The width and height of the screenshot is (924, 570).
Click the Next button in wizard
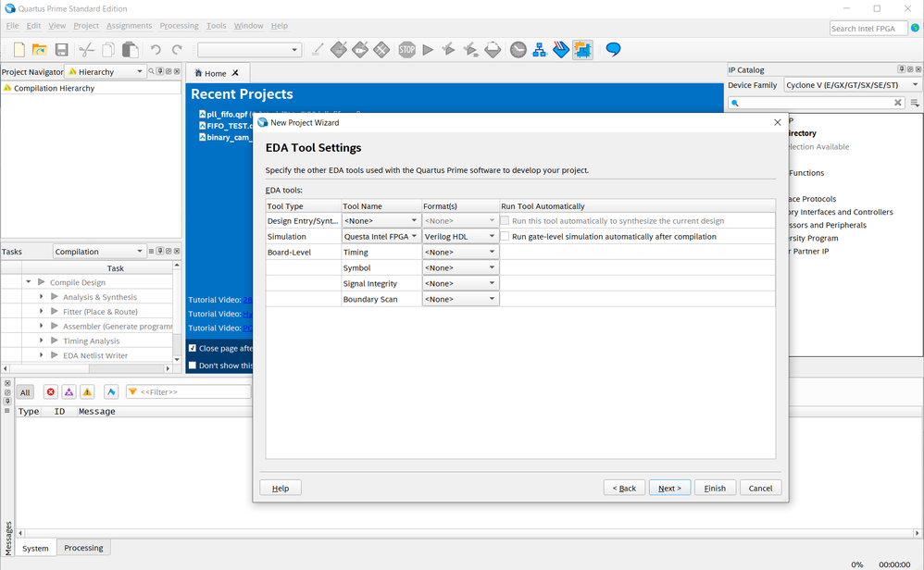pyautogui.click(x=668, y=488)
